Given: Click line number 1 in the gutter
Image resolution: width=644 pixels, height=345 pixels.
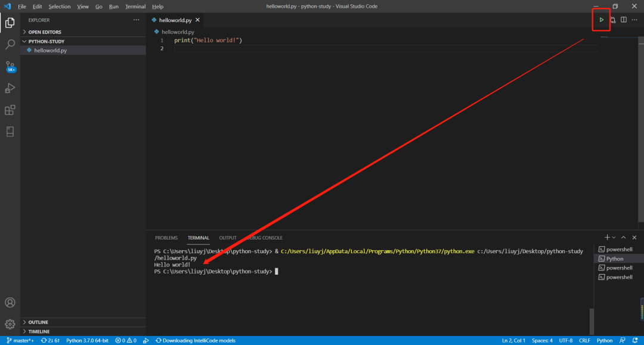Looking at the screenshot, I should tap(162, 40).
